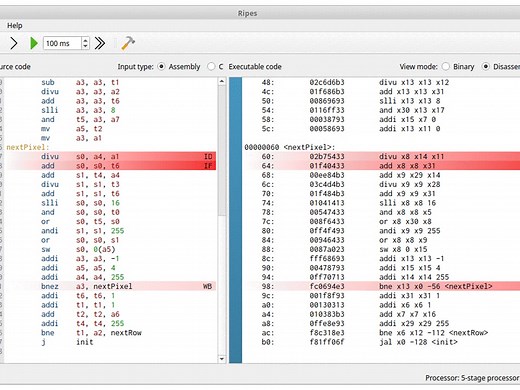Click the blue breakpoint gutter of the disassembly
This screenshot has width=520, height=390.
235,220
